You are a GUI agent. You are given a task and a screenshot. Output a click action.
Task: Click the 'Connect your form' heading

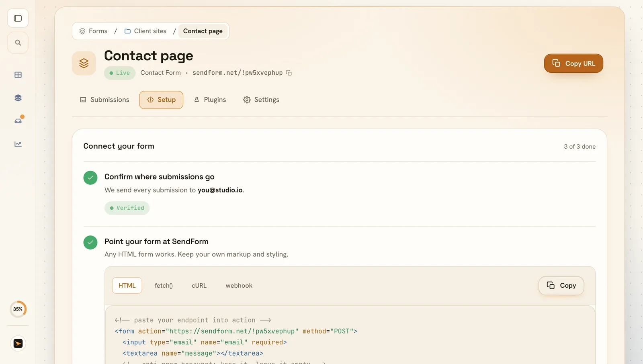pyautogui.click(x=119, y=146)
